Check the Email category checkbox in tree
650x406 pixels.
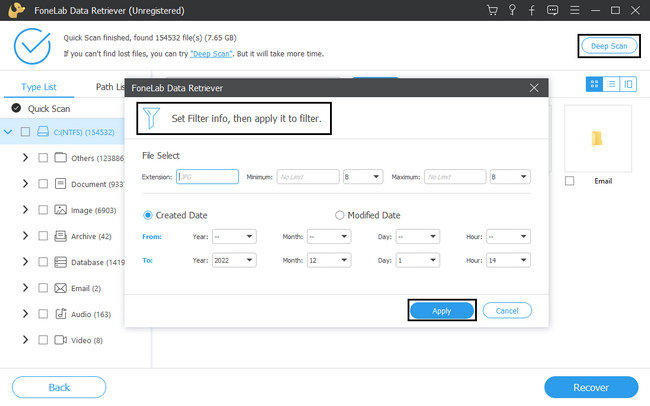point(43,288)
